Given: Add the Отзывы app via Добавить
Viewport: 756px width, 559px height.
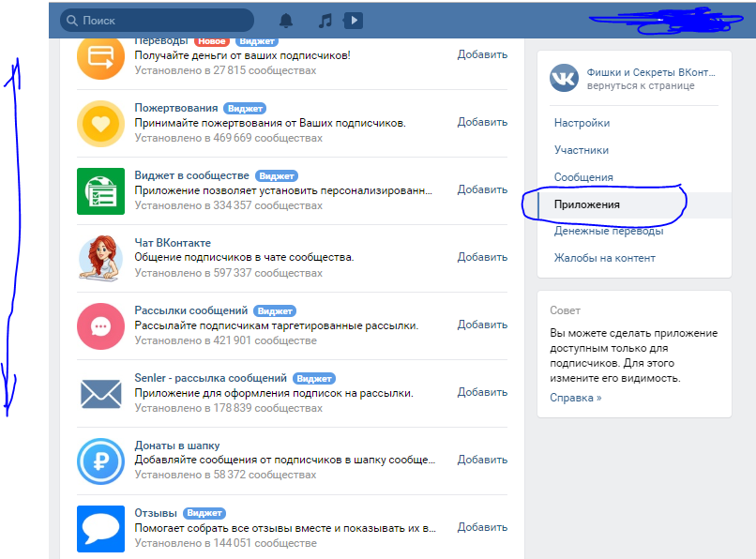Looking at the screenshot, I should 482,527.
